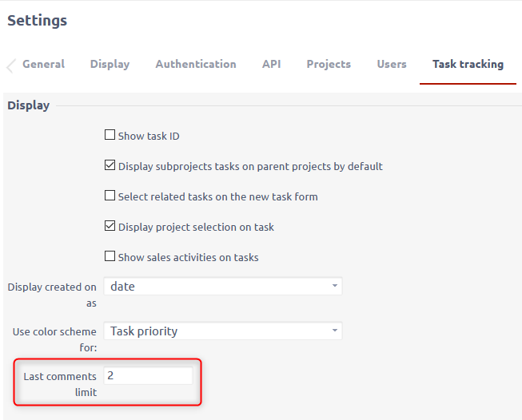Open the Display settings tab
This screenshot has width=522, height=420.
[110, 64]
